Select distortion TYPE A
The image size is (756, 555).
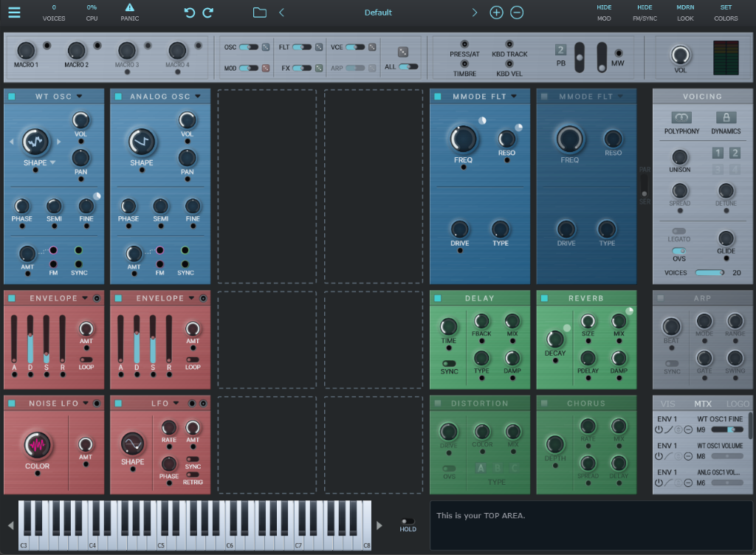(481, 468)
